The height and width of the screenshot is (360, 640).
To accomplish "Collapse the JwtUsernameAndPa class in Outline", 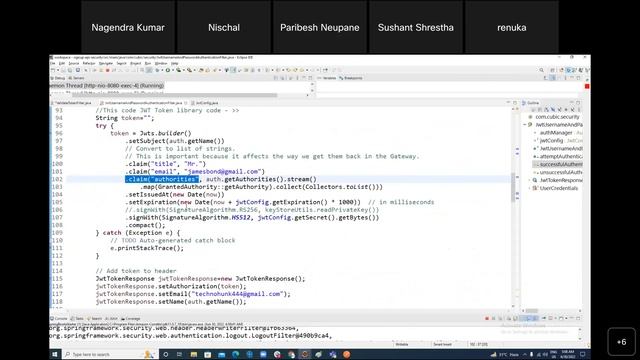I will [x=525, y=124].
